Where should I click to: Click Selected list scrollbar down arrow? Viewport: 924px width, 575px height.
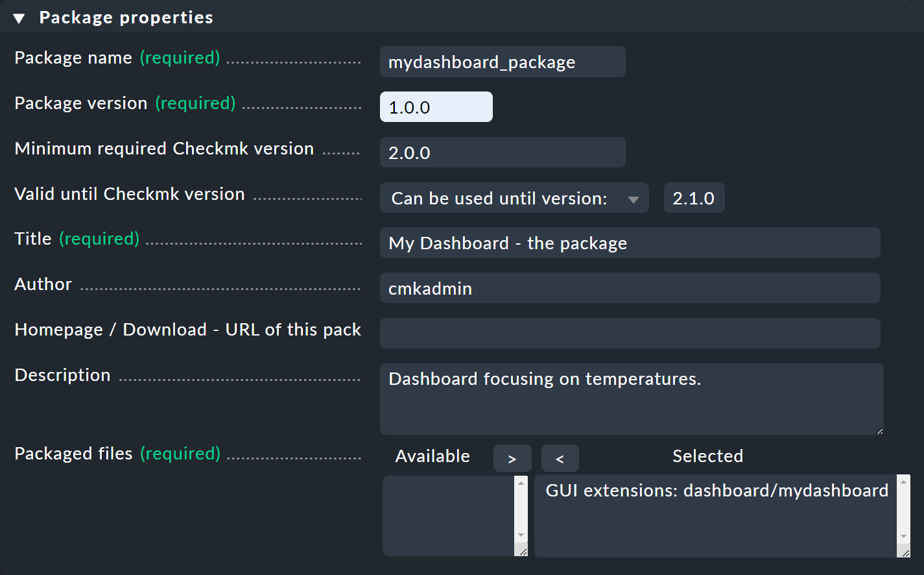pyautogui.click(x=904, y=537)
